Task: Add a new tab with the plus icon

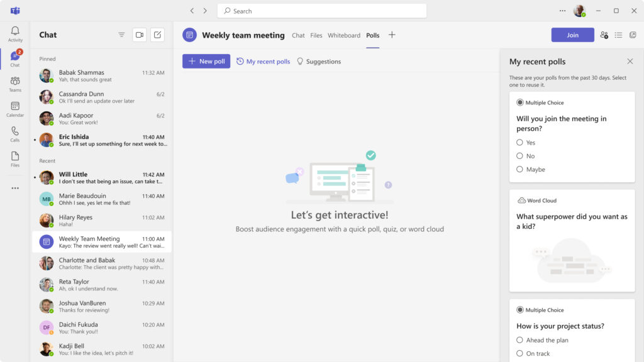Action: click(392, 35)
